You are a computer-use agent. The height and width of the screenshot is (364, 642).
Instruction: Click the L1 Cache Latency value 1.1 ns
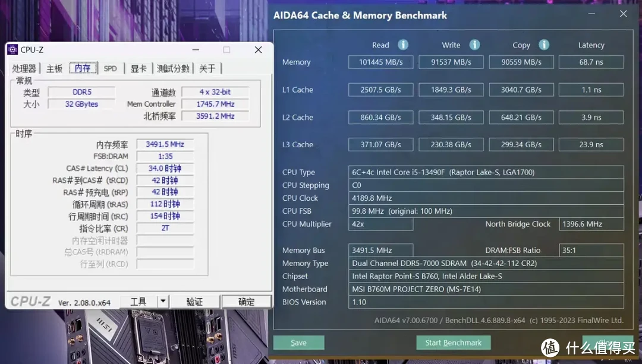coord(591,90)
